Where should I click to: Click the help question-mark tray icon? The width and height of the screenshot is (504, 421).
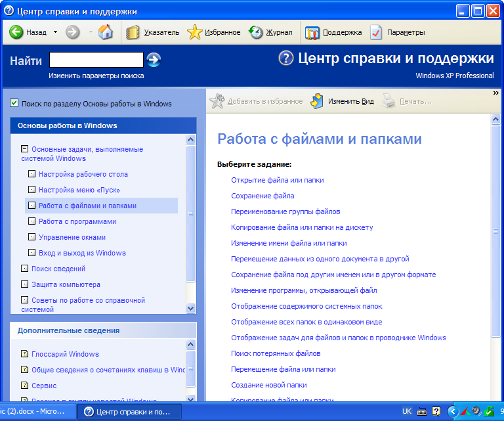pos(436,411)
